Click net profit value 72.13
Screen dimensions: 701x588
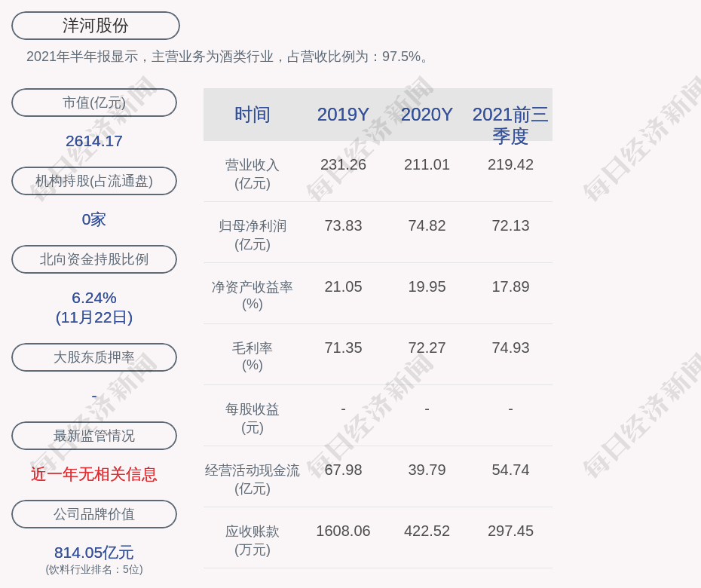pyautogui.click(x=510, y=226)
